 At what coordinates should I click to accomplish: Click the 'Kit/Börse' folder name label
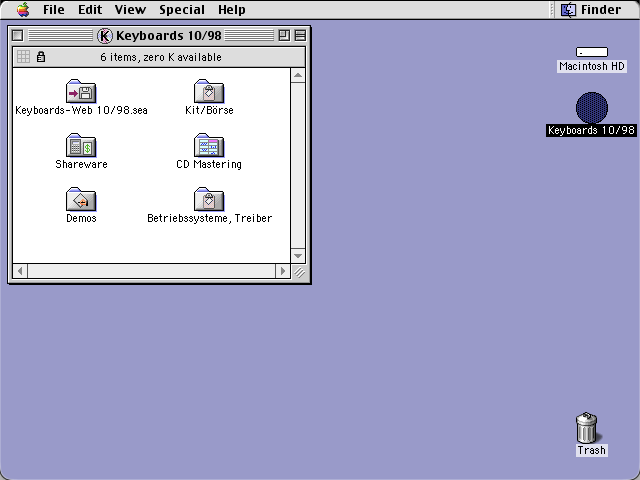[x=209, y=110]
